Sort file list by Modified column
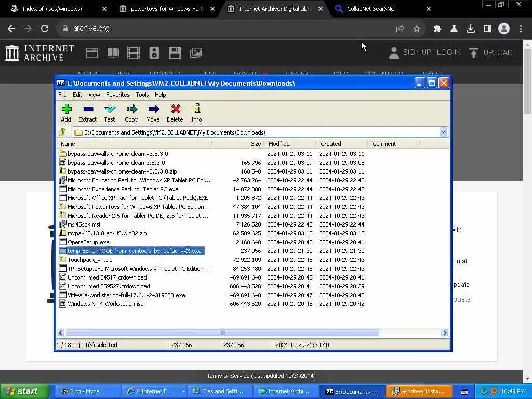The width and height of the screenshot is (532, 399). pos(290,144)
